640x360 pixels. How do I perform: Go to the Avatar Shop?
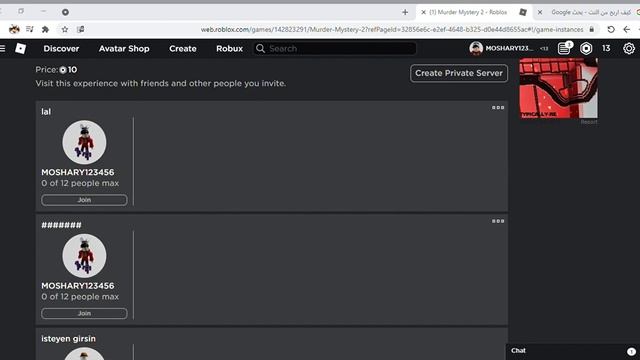click(124, 49)
